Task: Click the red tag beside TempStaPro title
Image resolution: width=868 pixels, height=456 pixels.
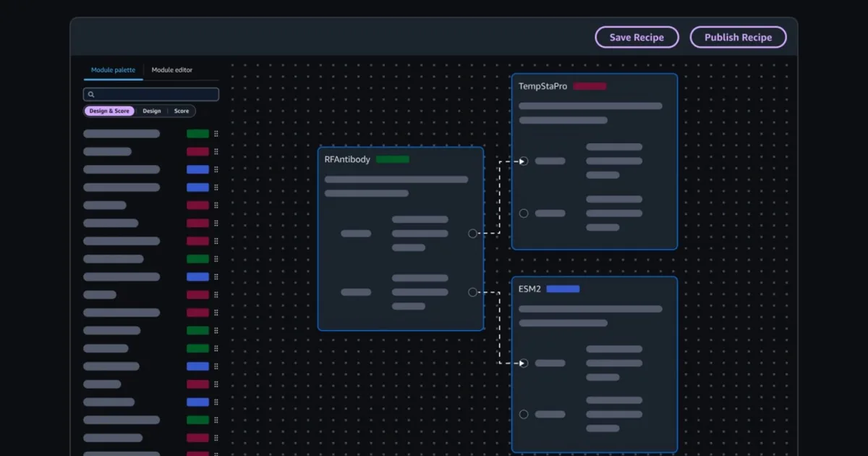Action: click(590, 86)
